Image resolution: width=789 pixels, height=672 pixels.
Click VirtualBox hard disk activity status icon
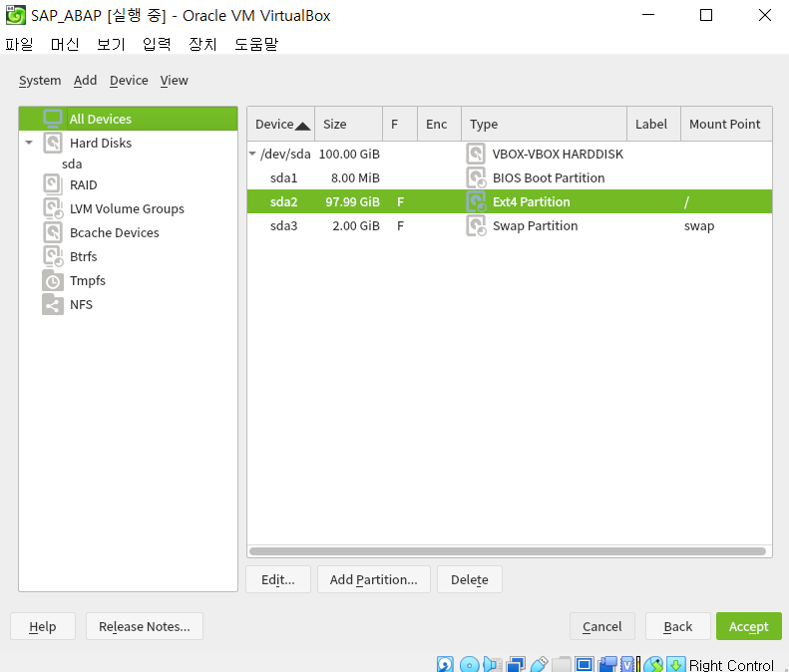[x=445, y=664]
